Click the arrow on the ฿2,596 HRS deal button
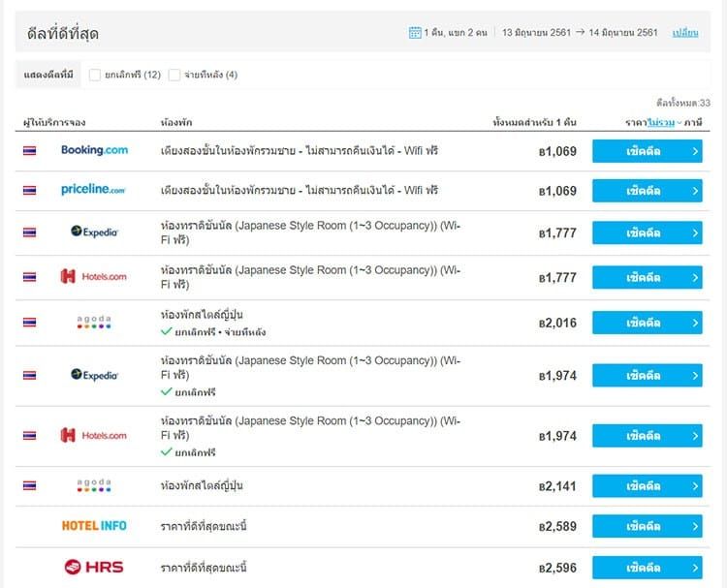Screen dimensions: 727x588 click(x=695, y=568)
